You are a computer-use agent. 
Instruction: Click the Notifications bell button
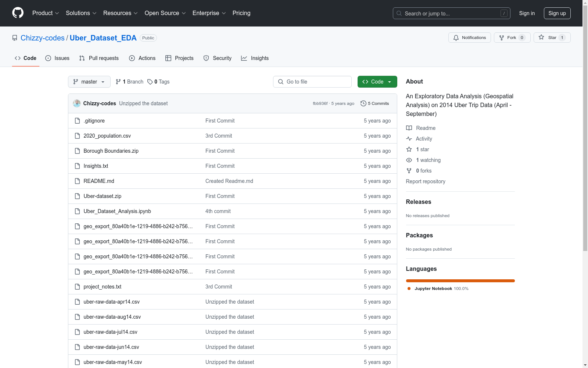pos(470,38)
